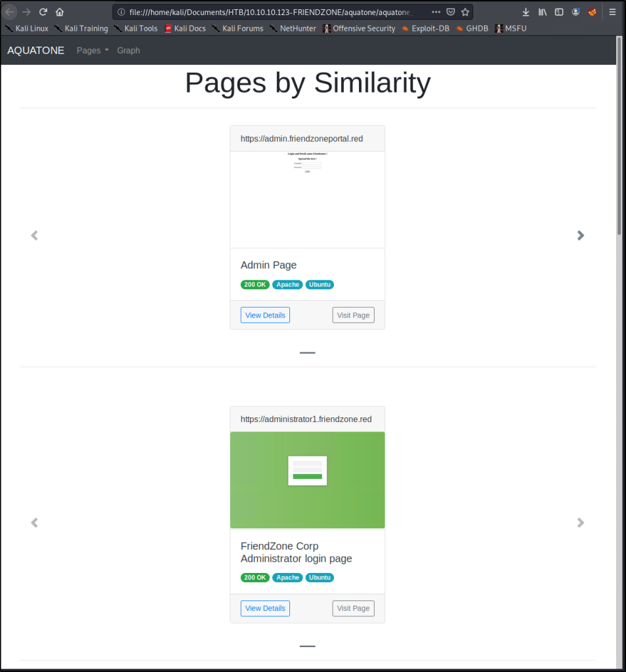Image resolution: width=626 pixels, height=672 pixels.
Task: Show next slide in the Admin Page carousel
Action: coord(580,236)
